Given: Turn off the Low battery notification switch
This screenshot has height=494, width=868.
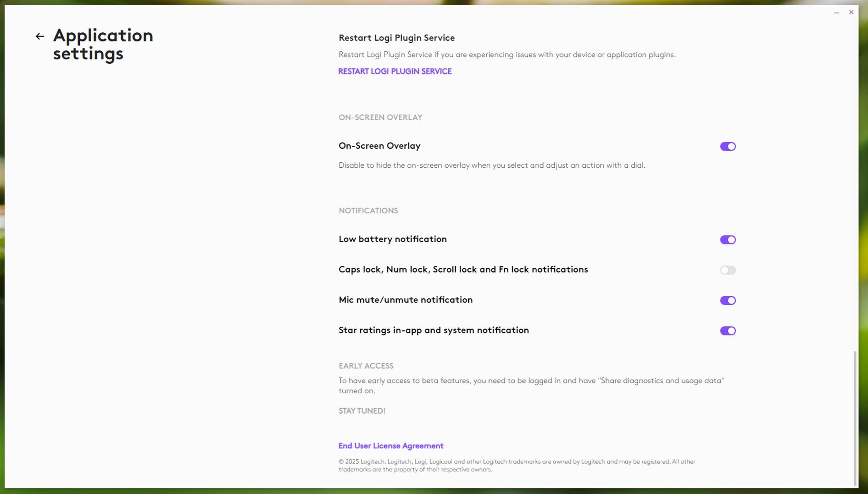Looking at the screenshot, I should click(x=727, y=240).
